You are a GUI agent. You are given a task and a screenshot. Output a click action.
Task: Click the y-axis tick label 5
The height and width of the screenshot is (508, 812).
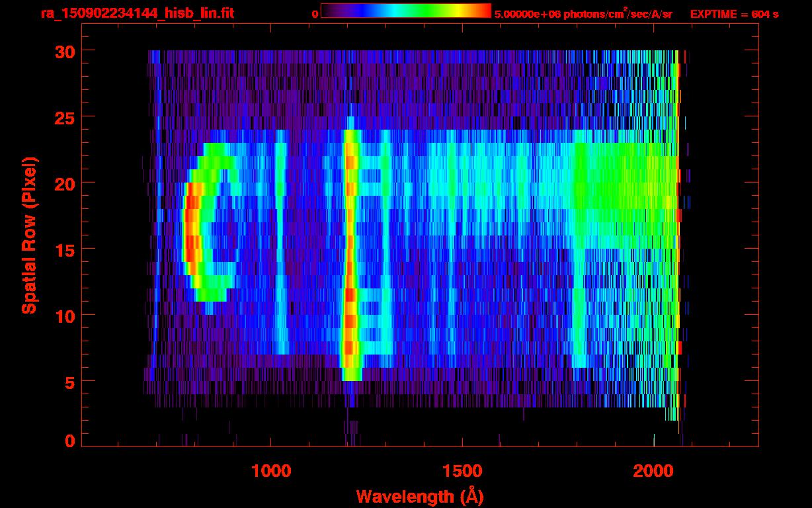70,382
